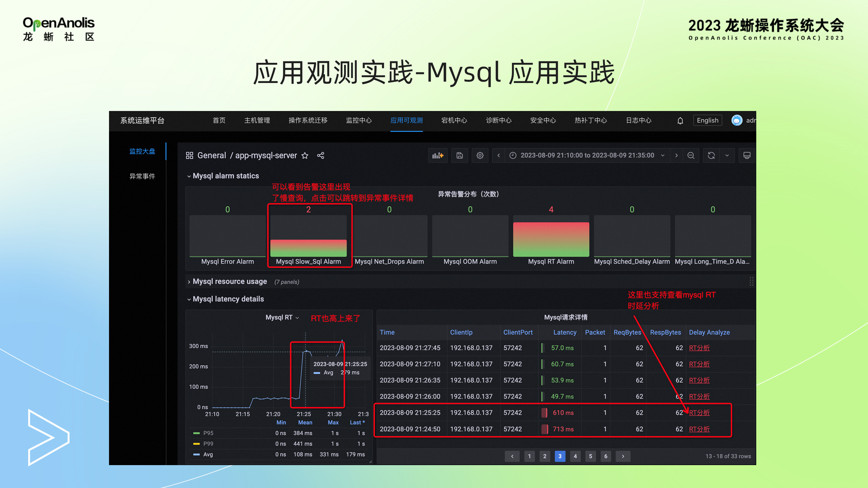Viewport: 868px width, 488px height.
Task: Open RT分析 for the 21:25:25 row
Action: [x=699, y=413]
